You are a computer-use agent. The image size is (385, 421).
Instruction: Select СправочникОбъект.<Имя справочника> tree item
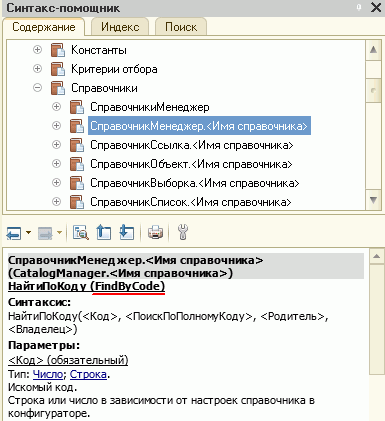coord(191,164)
